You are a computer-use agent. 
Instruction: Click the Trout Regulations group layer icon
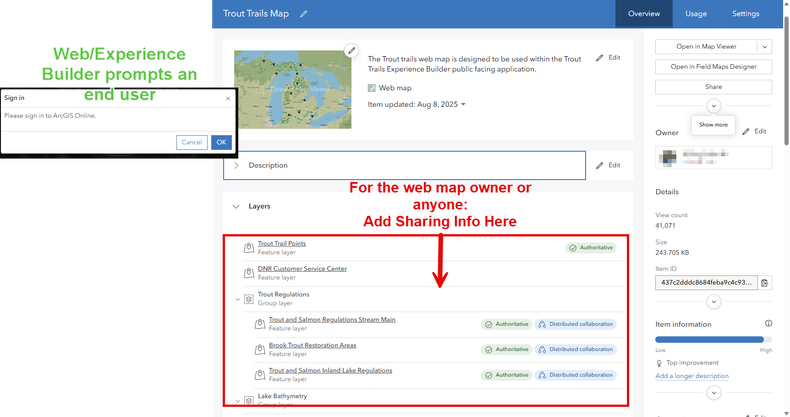[x=249, y=299]
